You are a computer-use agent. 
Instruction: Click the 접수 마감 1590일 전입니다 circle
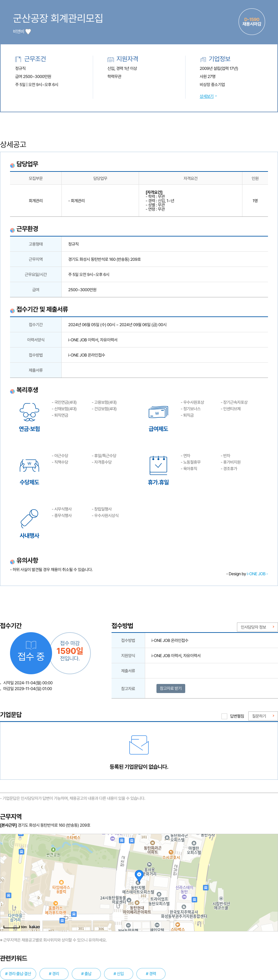coord(70,653)
